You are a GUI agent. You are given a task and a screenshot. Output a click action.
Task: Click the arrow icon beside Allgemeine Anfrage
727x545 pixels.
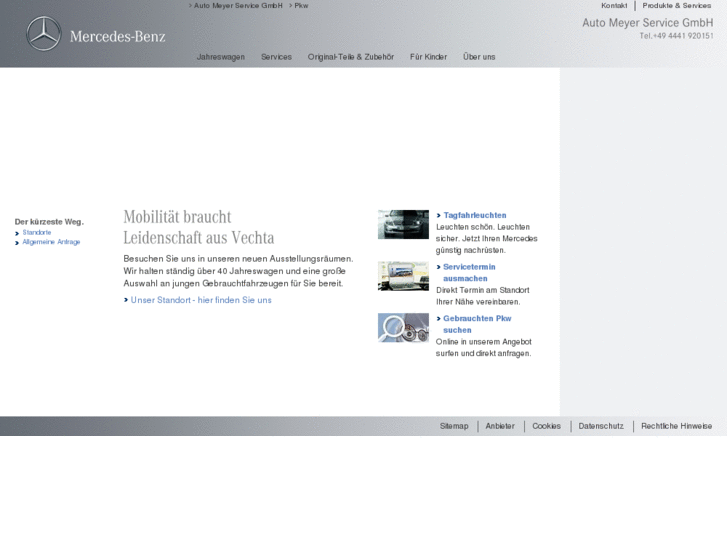point(17,243)
